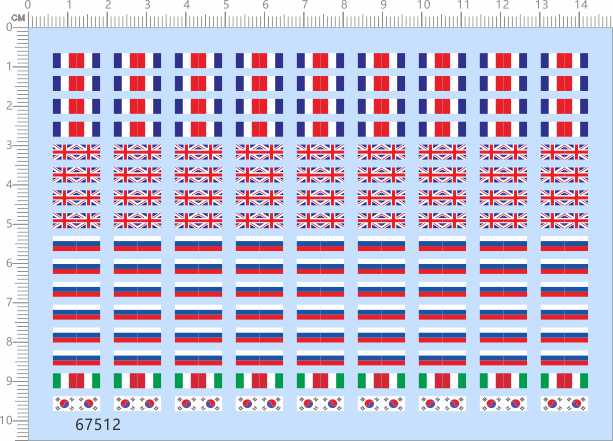
Task: Click the sheet number 67512
Action: click(x=98, y=425)
